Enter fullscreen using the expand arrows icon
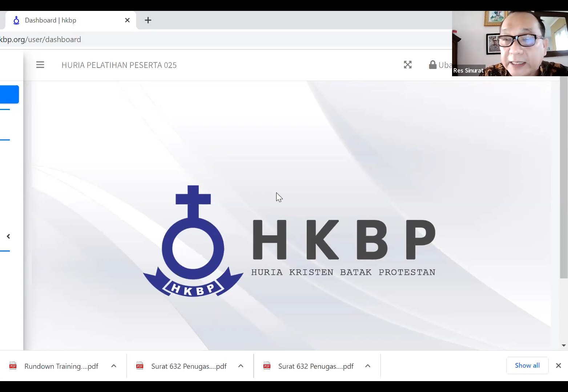Screen dimensions: 568x392 coord(408,65)
